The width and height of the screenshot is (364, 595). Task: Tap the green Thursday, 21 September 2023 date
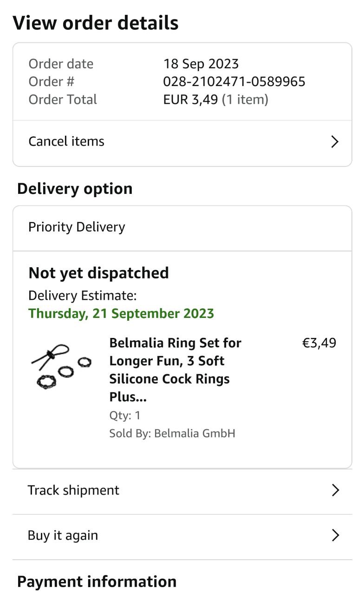coord(121,313)
